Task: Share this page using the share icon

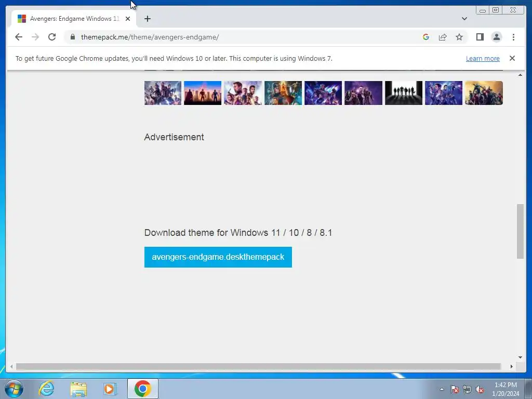Action: coord(443,37)
